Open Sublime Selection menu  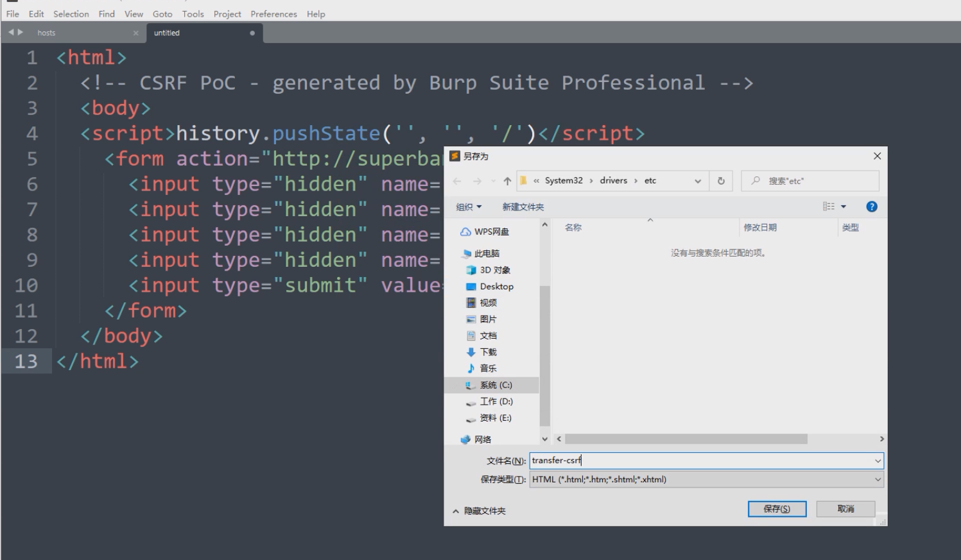pos(71,13)
